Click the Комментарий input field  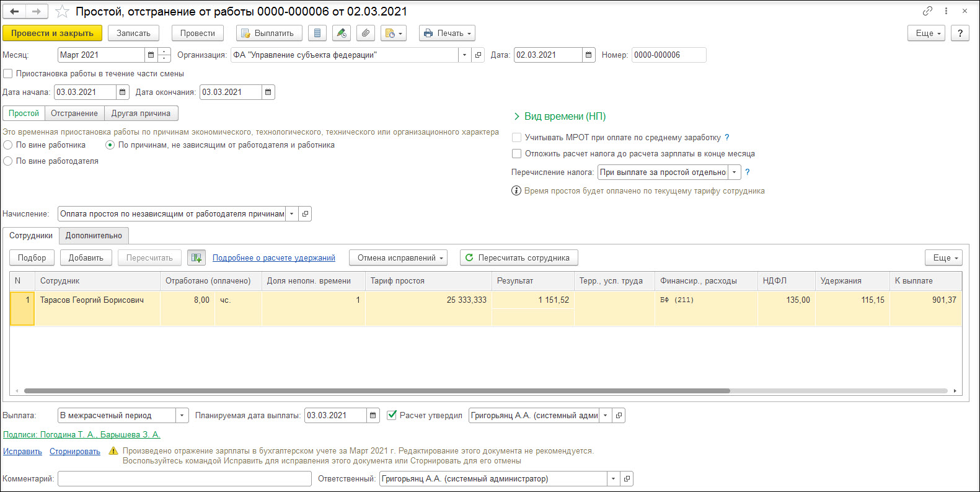pos(185,479)
